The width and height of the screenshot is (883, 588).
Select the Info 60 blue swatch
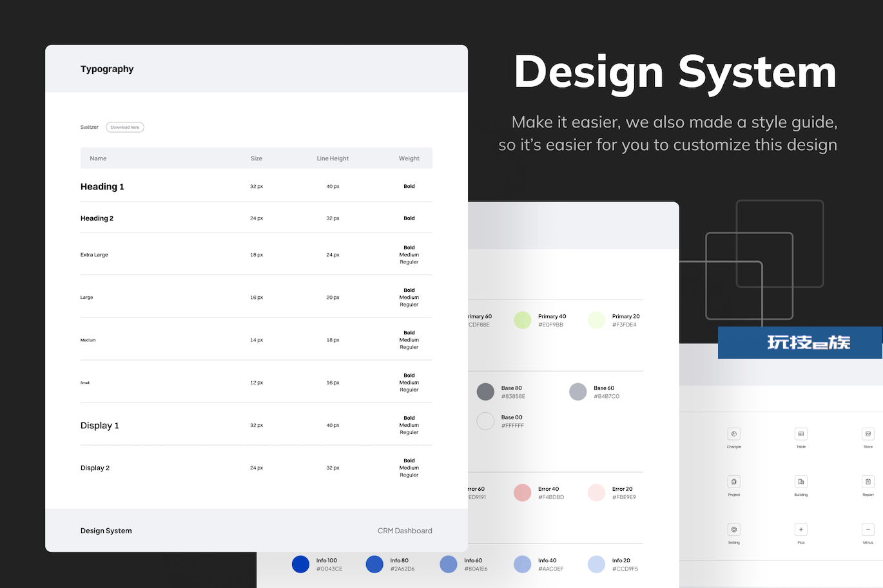tap(449, 564)
